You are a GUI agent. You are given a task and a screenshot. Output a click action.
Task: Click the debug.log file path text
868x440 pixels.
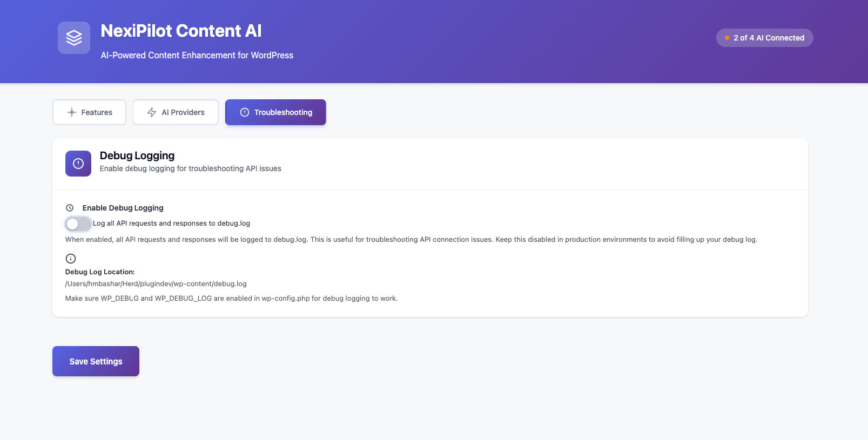coord(156,284)
